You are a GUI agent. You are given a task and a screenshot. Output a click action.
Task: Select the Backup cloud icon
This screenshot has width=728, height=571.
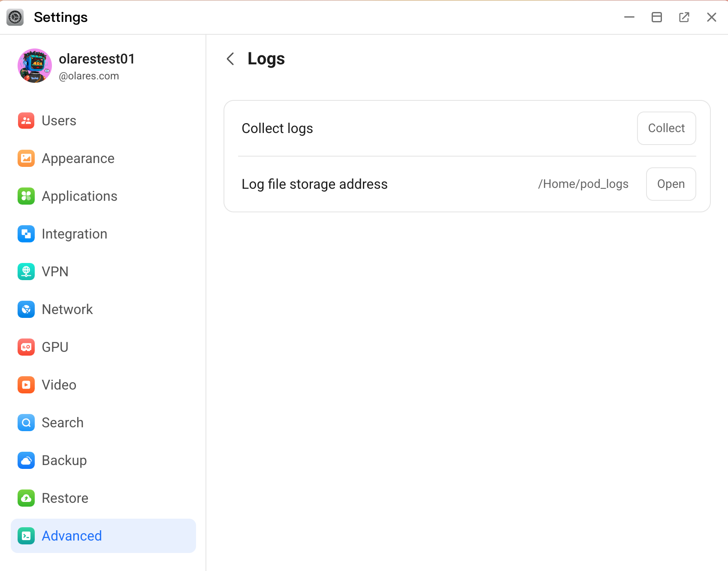pyautogui.click(x=26, y=460)
